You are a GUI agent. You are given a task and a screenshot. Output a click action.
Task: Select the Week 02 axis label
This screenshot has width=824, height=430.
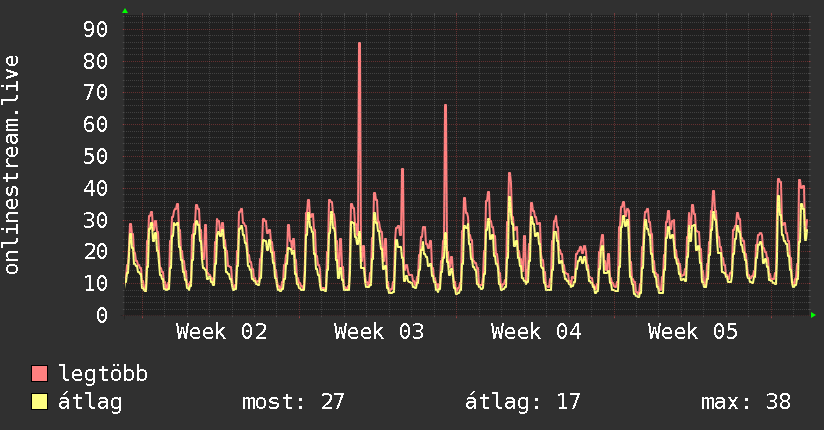point(221,331)
